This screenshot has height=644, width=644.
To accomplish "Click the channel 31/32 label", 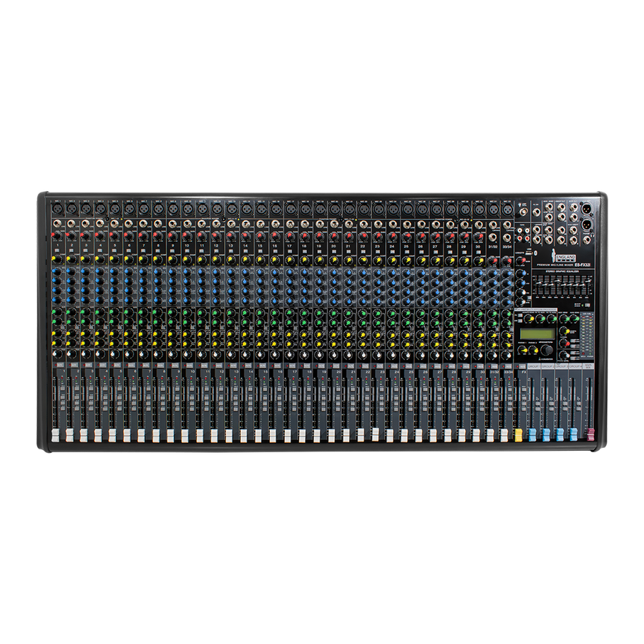I will [x=492, y=247].
